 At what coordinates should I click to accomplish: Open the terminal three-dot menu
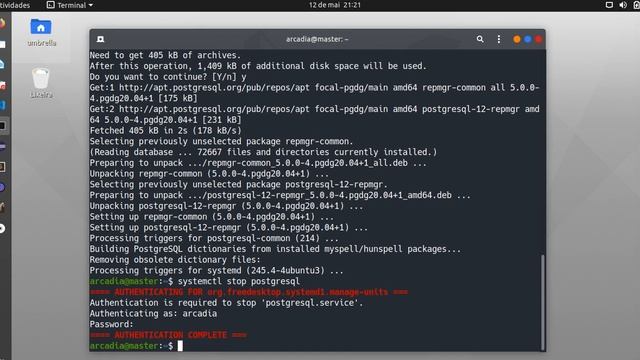point(499,39)
